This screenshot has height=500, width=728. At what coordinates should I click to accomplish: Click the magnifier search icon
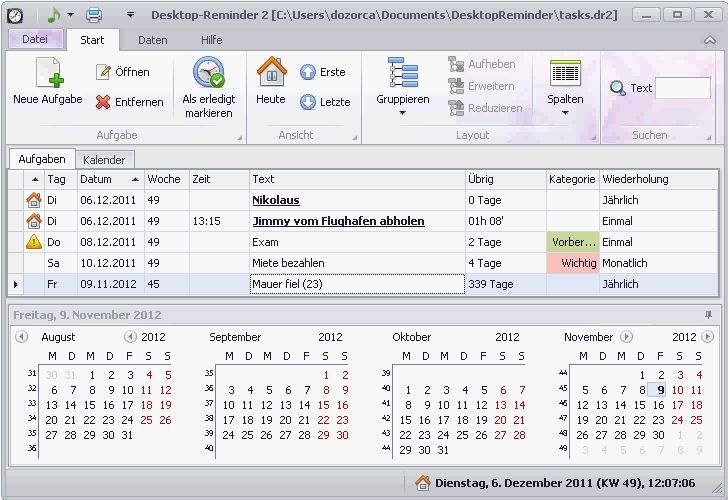coord(618,88)
